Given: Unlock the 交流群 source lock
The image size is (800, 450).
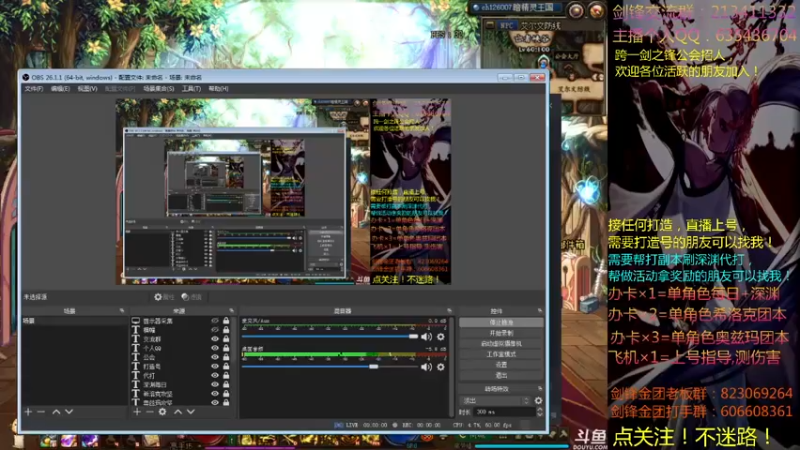Looking at the screenshot, I should pos(226,339).
